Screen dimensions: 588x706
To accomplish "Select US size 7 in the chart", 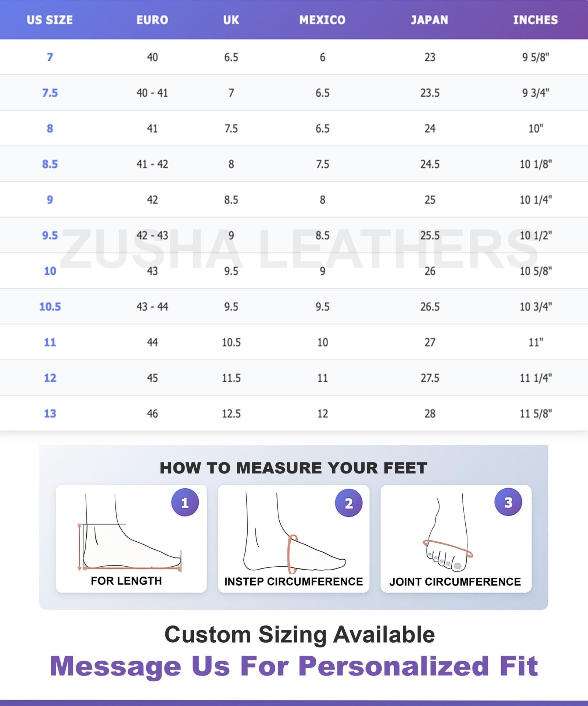I will click(50, 57).
